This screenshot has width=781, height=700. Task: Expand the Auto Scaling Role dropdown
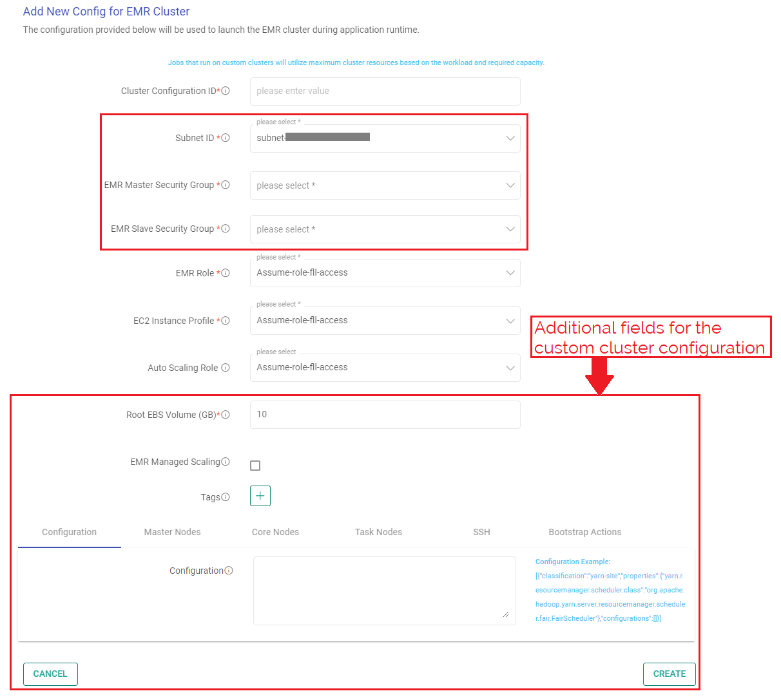tap(510, 367)
